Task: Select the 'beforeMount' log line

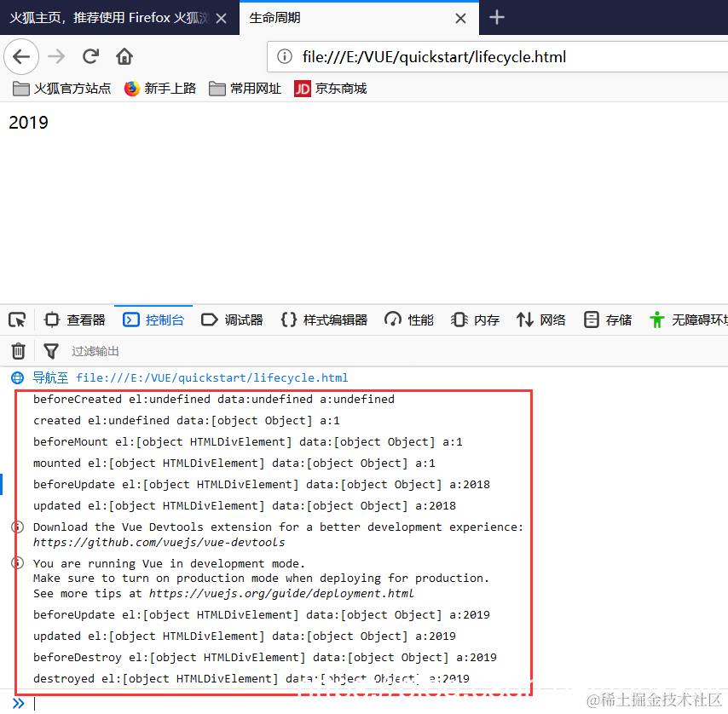Action: point(247,441)
